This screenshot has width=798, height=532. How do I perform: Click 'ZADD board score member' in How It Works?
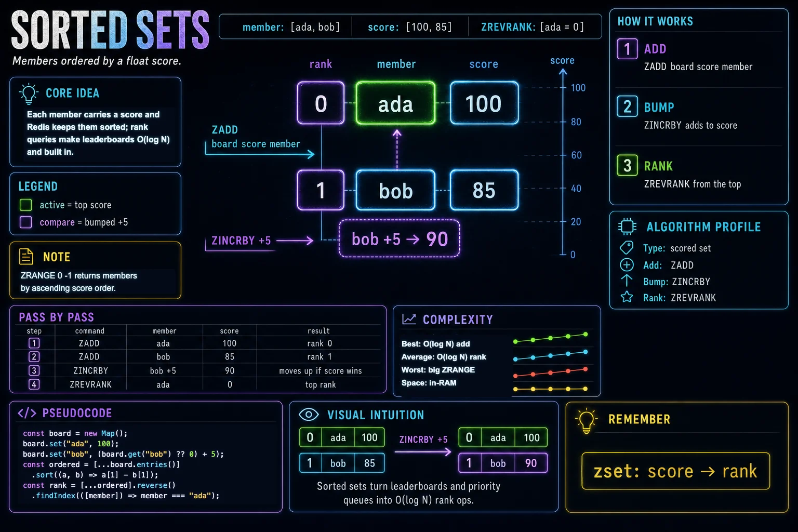coord(698,66)
